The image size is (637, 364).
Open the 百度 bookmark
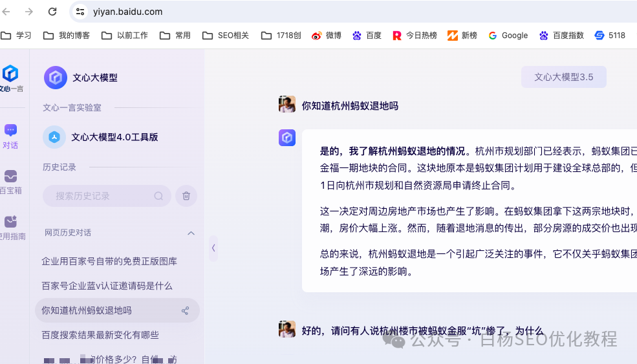(367, 36)
